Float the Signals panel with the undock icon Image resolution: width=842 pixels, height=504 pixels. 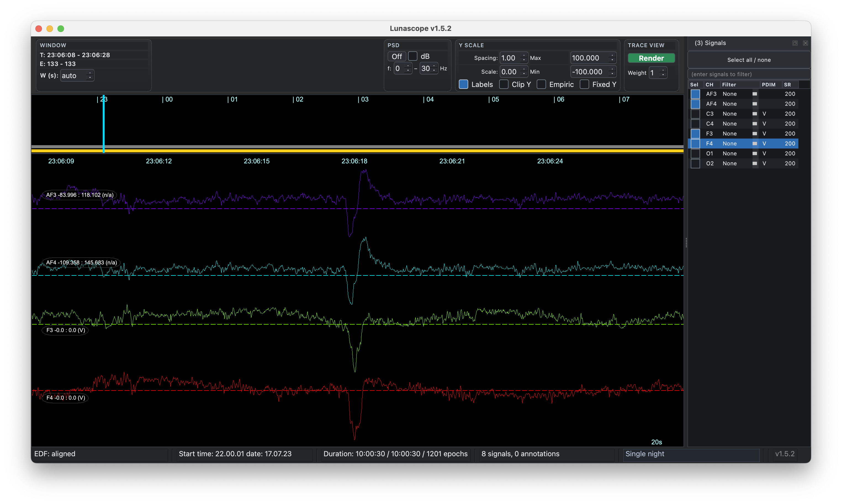coord(795,43)
